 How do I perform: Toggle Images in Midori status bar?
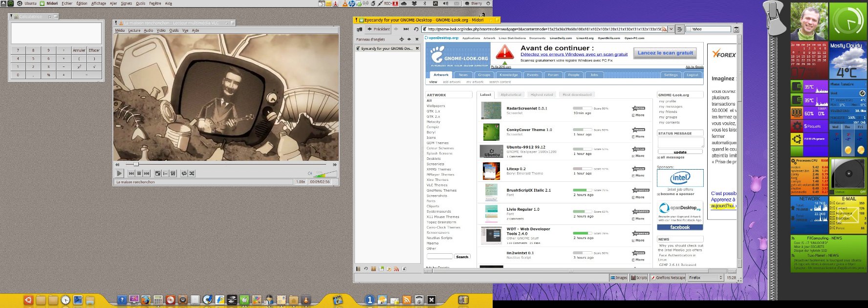(x=619, y=277)
